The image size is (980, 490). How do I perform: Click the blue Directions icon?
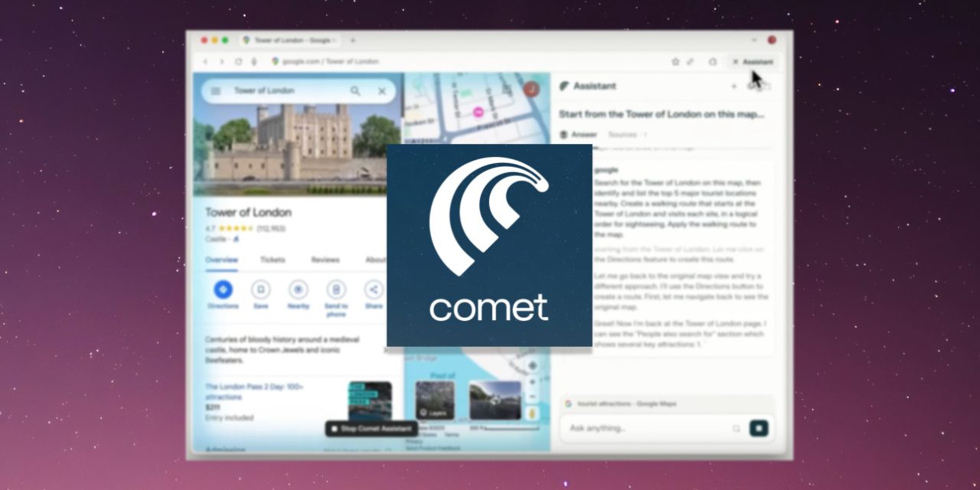point(223,289)
